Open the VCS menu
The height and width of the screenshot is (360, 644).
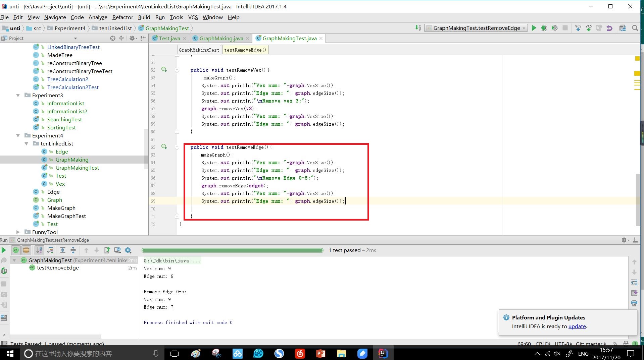[193, 17]
